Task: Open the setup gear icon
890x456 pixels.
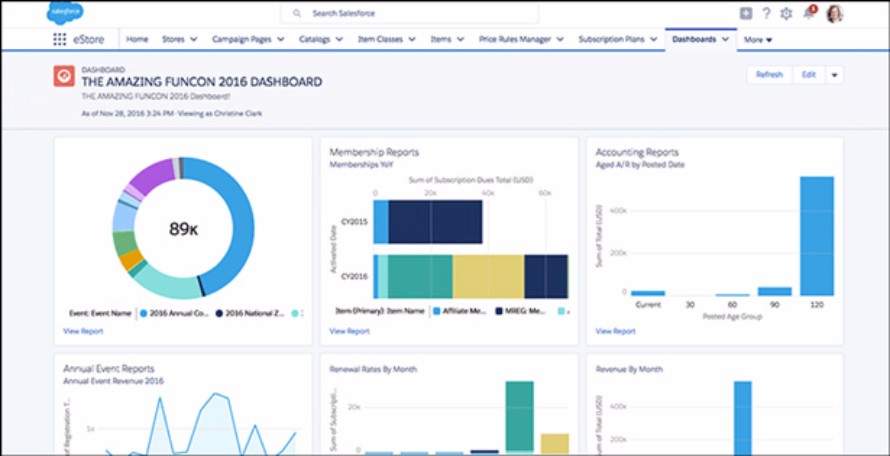Action: pyautogui.click(x=786, y=14)
